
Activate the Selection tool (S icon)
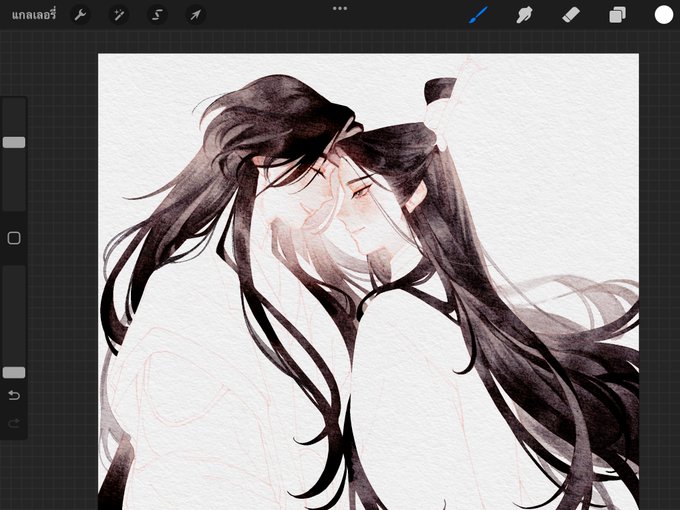click(157, 15)
